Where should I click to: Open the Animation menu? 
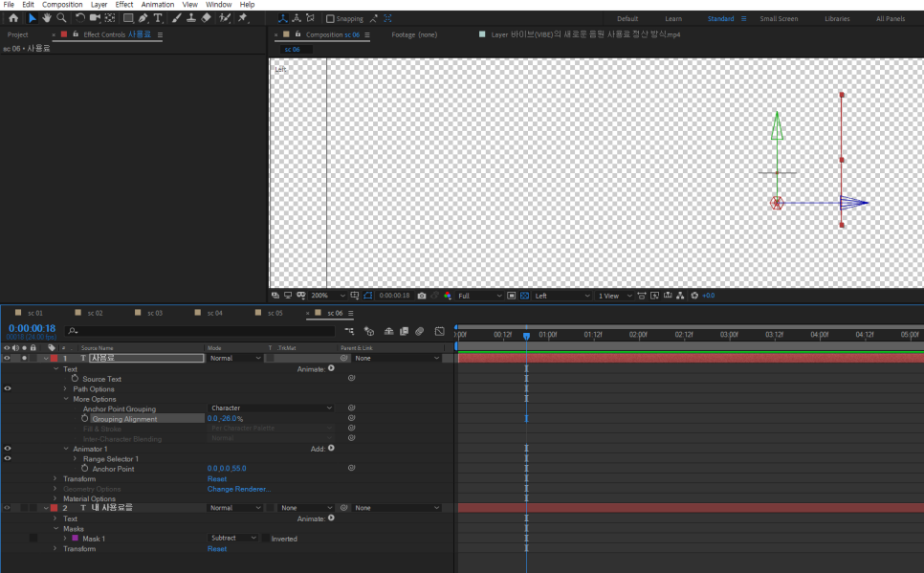pos(157,5)
